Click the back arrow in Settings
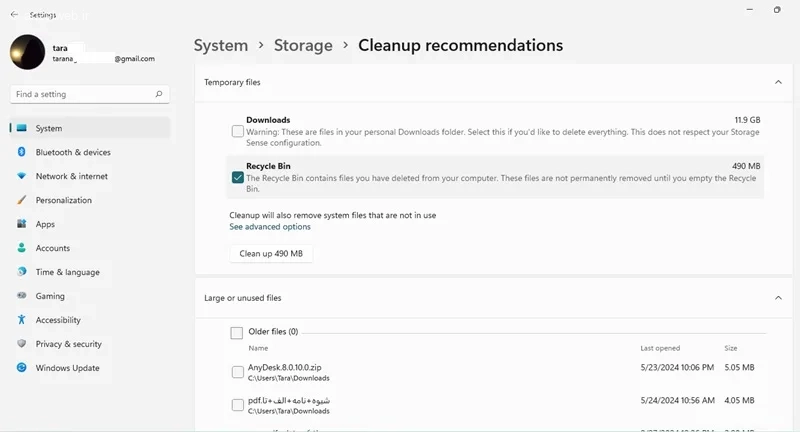 (x=14, y=15)
